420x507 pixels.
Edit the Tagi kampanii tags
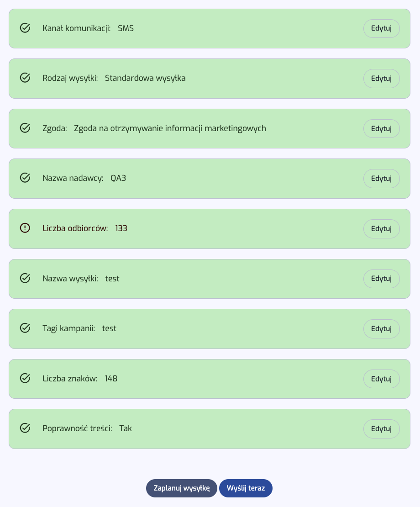pyautogui.click(x=381, y=328)
